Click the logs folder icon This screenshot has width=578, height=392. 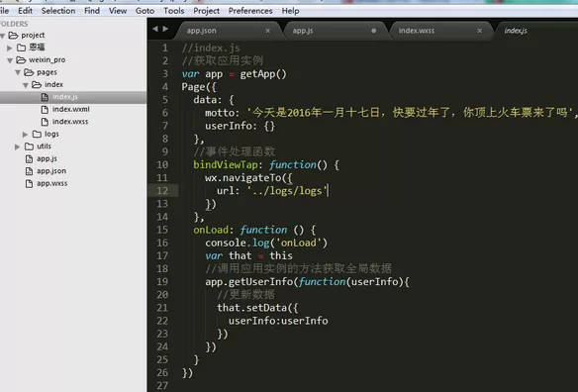tap(37, 134)
